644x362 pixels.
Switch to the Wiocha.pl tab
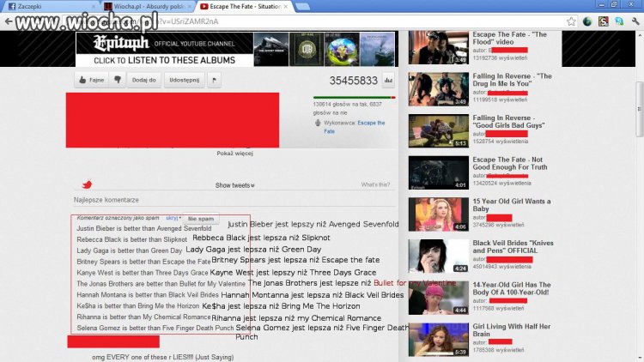tap(149, 6)
